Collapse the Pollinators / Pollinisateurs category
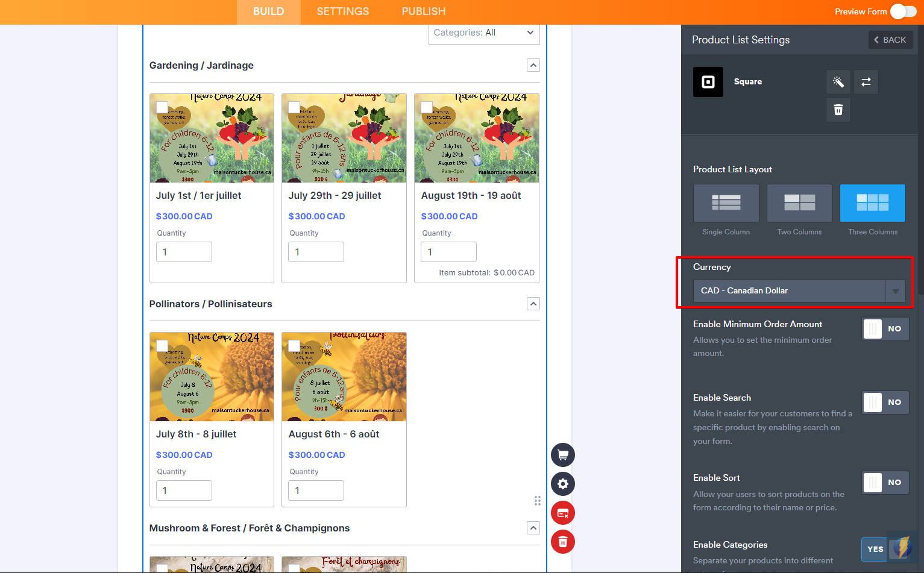Screen dimensions: 924x573 click(533, 304)
